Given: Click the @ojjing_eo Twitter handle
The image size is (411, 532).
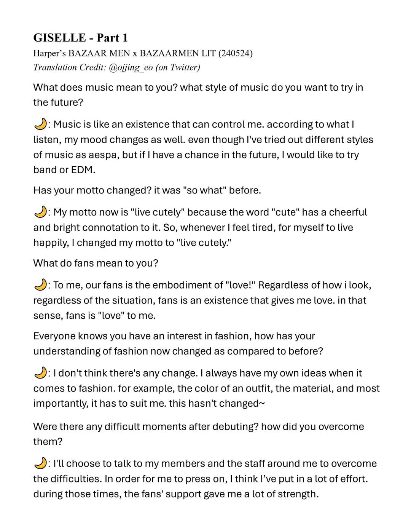Looking at the screenshot, I should (x=131, y=67).
